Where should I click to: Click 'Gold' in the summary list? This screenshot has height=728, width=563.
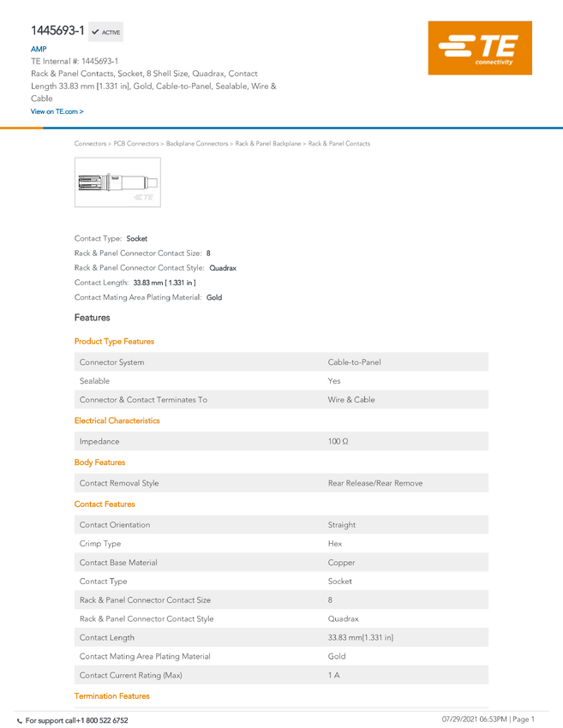[x=214, y=297]
